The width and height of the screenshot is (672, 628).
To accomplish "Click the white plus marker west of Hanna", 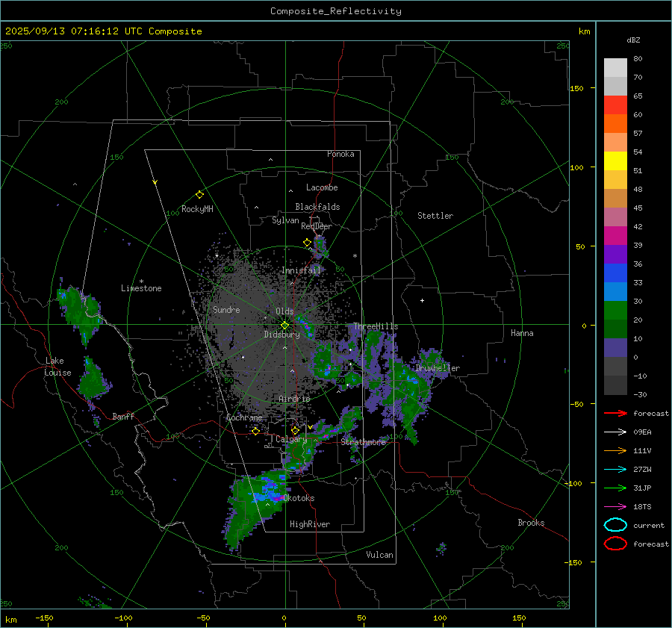I will click(422, 300).
